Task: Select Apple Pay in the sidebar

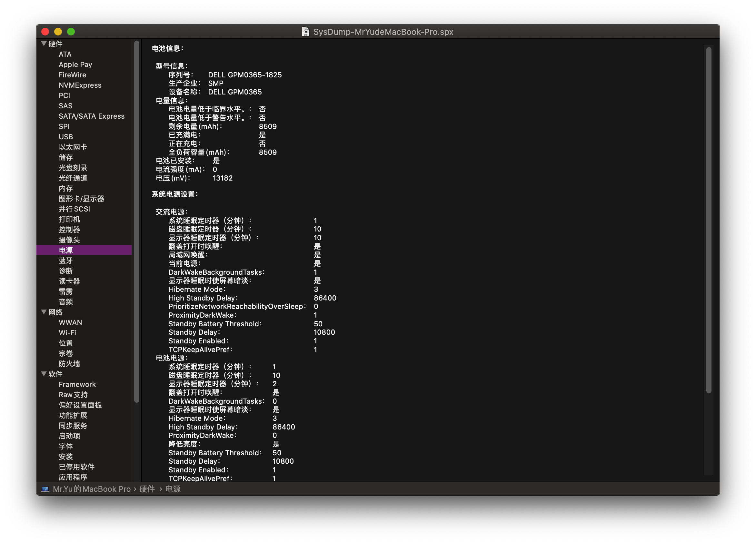Action: tap(75, 65)
